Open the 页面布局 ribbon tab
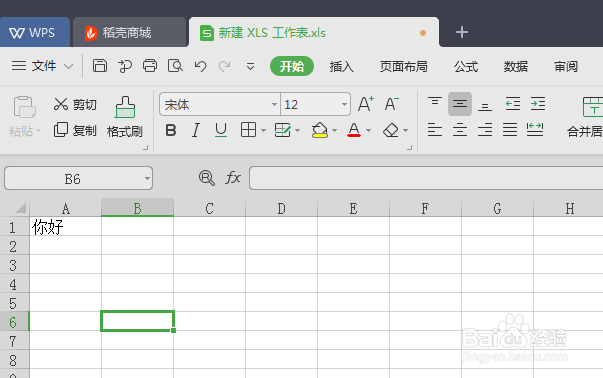603x378 pixels. (x=403, y=67)
